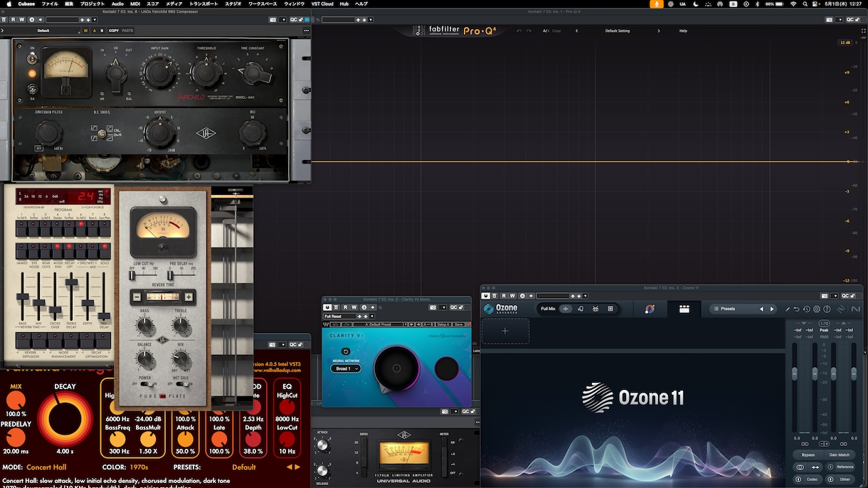Open Cubase application menu
868x488 pixels.
[x=27, y=4]
